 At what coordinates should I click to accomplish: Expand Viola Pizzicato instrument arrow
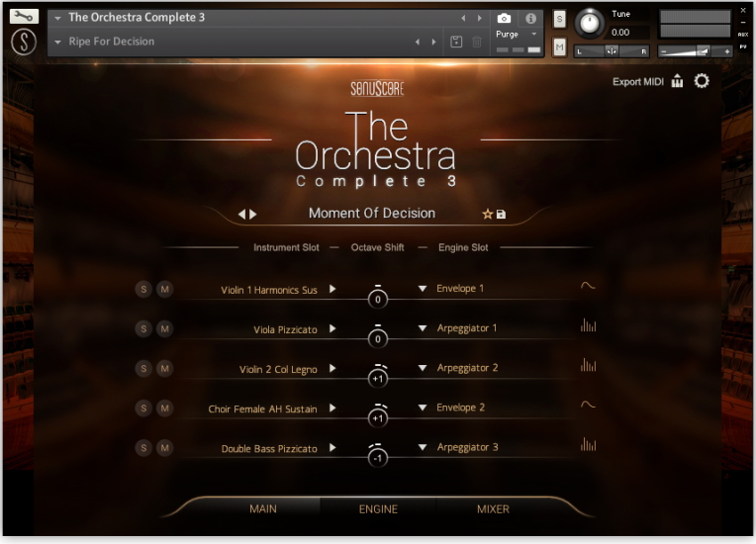332,328
